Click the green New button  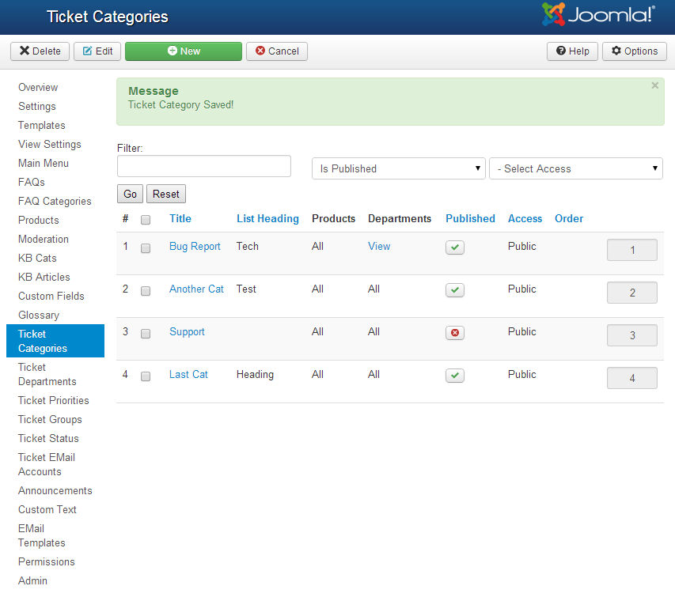[183, 51]
